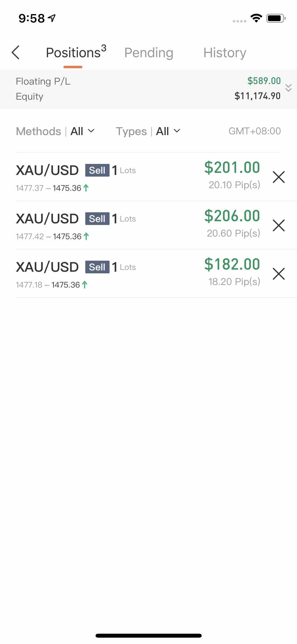Tap the back arrow icon
The image size is (297, 644).
[16, 52]
